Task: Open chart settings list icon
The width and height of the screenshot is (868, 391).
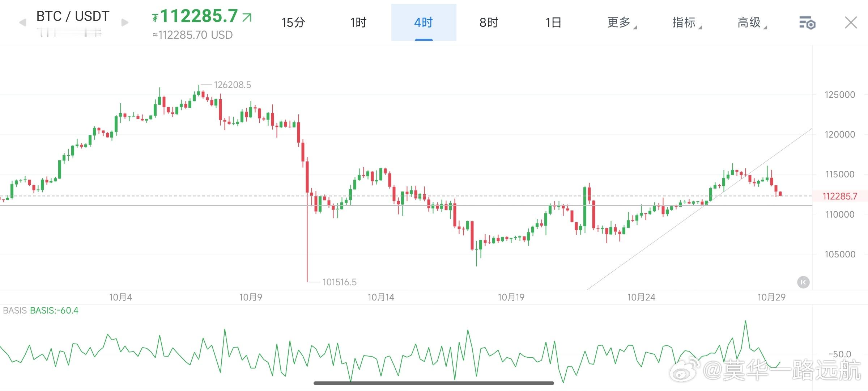Action: 807,23
